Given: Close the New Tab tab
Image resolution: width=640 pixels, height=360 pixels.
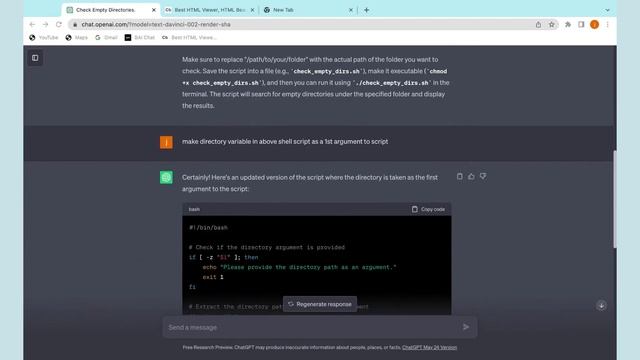Looking at the screenshot, I should (351, 10).
